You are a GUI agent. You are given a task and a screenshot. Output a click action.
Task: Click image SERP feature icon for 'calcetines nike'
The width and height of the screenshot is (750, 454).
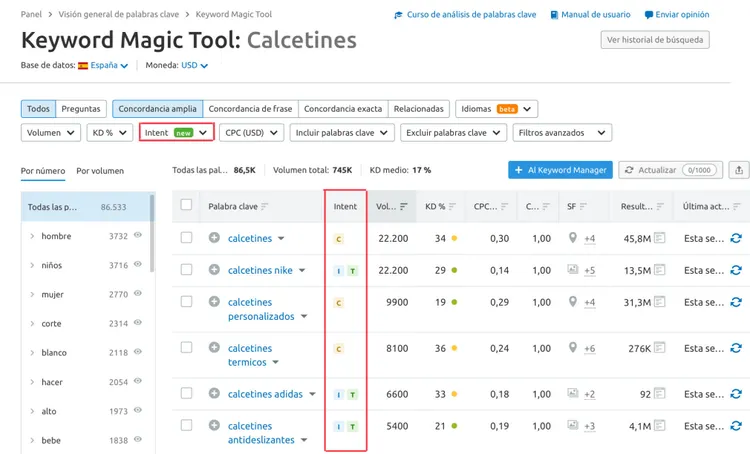(x=573, y=269)
